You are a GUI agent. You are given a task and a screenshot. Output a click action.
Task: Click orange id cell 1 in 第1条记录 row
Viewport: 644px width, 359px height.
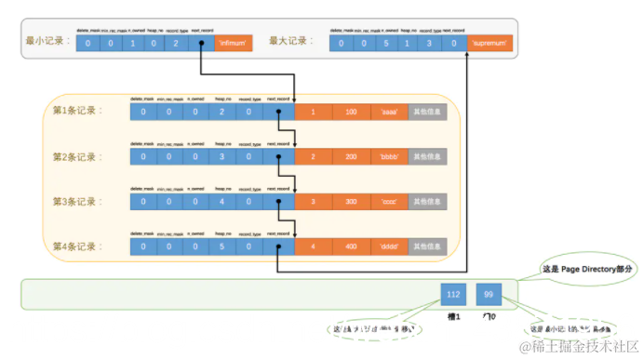click(x=314, y=112)
